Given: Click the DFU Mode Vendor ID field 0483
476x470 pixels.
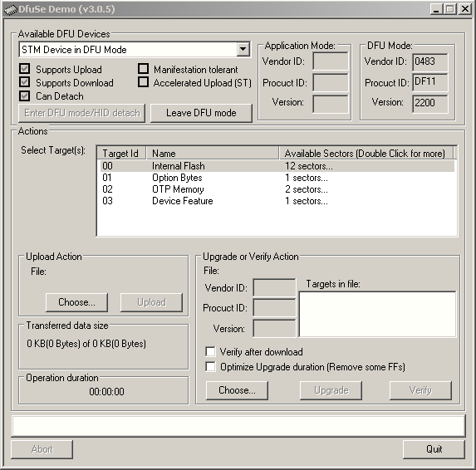Looking at the screenshot, I should point(429,62).
